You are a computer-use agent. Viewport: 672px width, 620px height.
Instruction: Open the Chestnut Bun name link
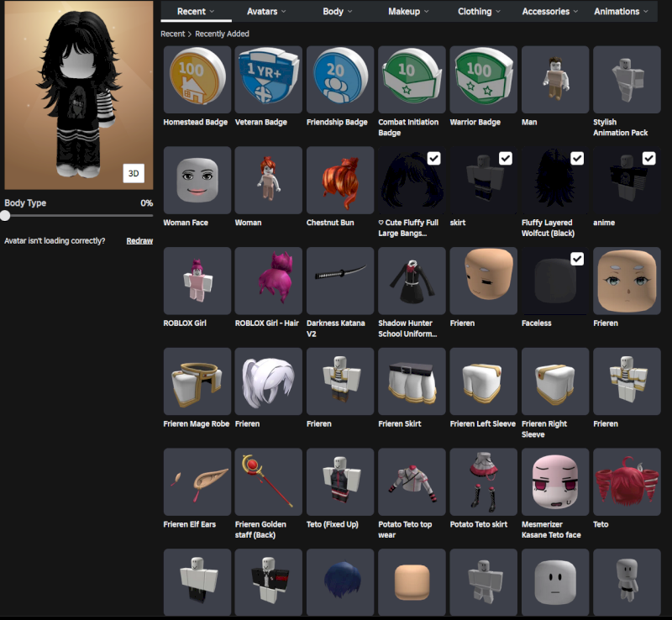330,223
